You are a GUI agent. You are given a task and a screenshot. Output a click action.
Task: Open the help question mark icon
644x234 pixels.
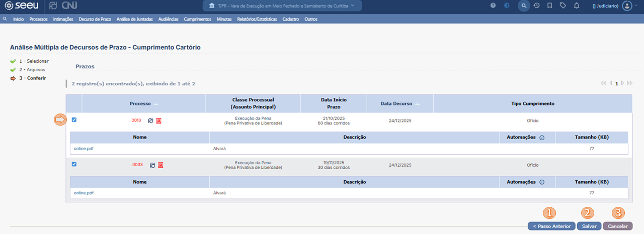[x=493, y=6]
